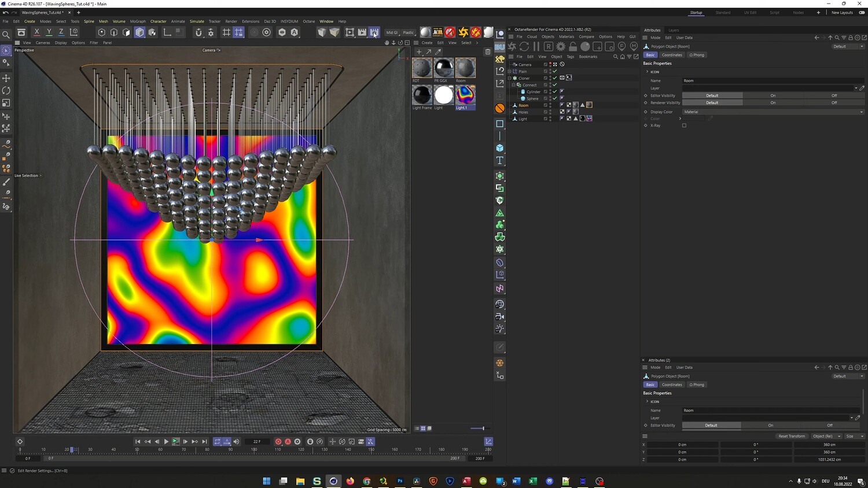Click the material eyedropper picker icon

pyautogui.click(x=438, y=52)
